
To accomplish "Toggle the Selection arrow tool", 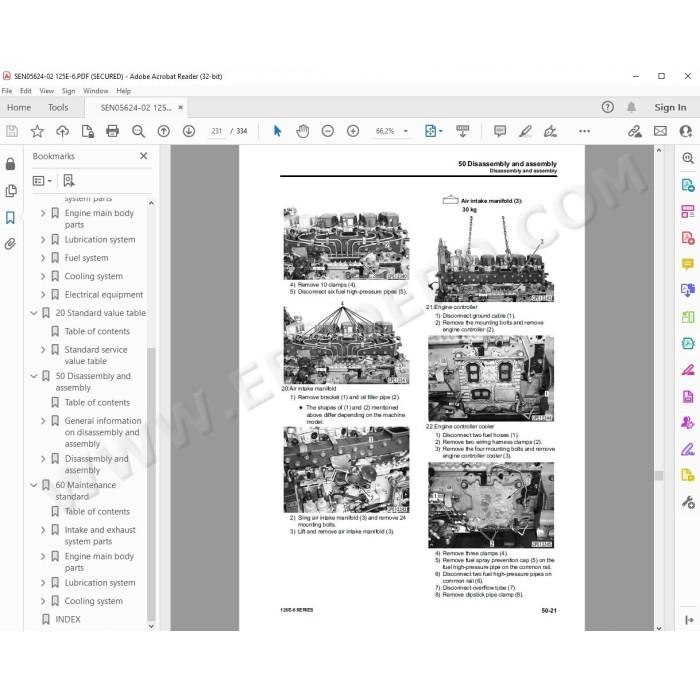I will coord(277,131).
